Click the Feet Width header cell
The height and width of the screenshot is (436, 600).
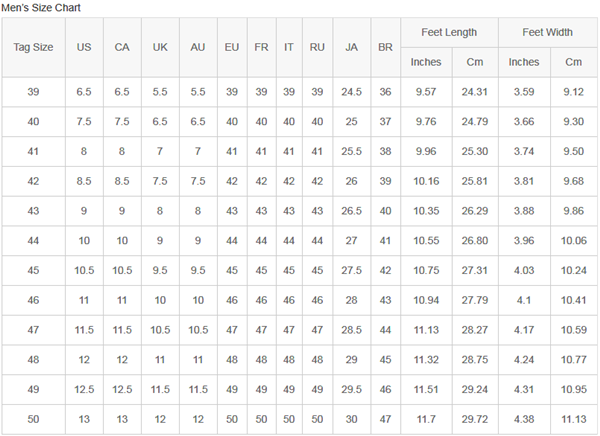pos(548,33)
